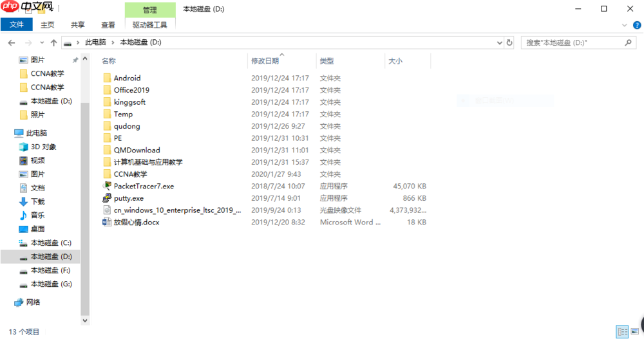Click the sidebar vertical scrollbar thumb

coord(85,208)
